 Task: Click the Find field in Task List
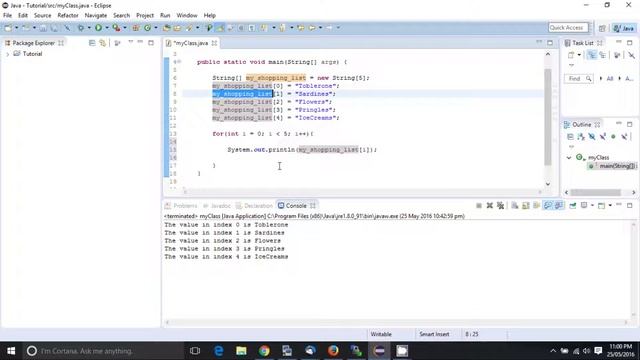pos(578,78)
